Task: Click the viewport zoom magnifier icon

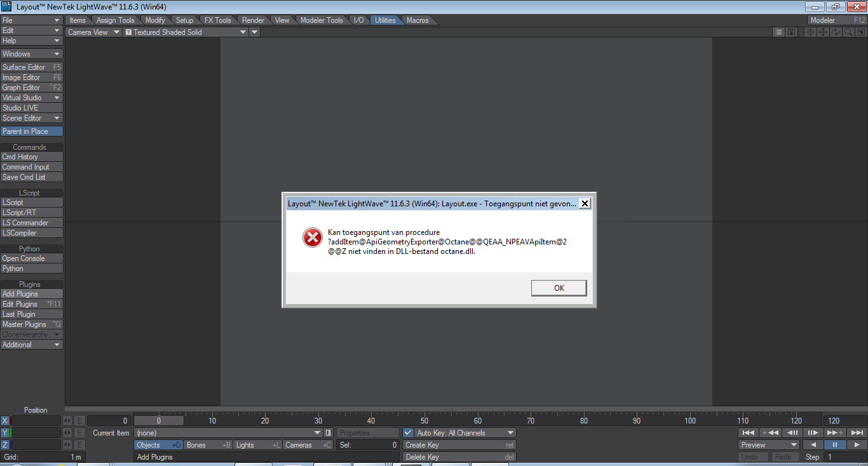Action: 848,32
